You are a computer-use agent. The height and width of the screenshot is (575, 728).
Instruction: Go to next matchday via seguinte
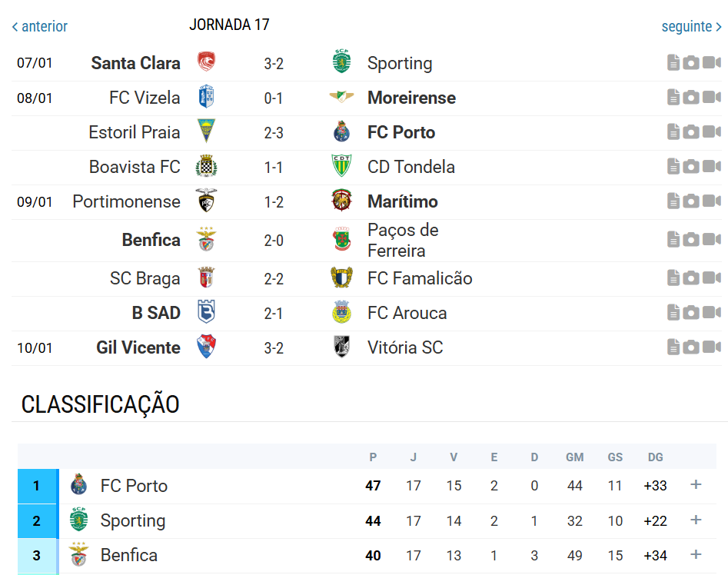691,27
